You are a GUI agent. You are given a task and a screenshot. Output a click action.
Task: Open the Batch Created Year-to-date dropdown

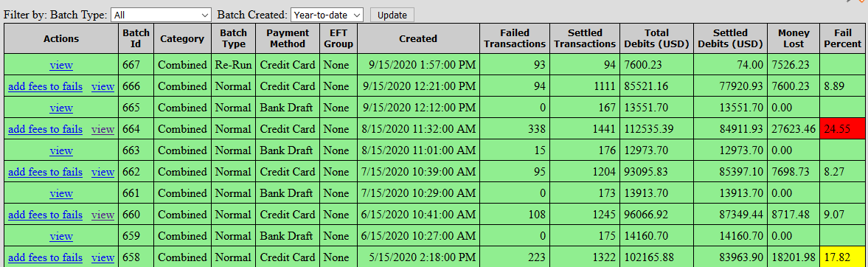[x=327, y=15]
